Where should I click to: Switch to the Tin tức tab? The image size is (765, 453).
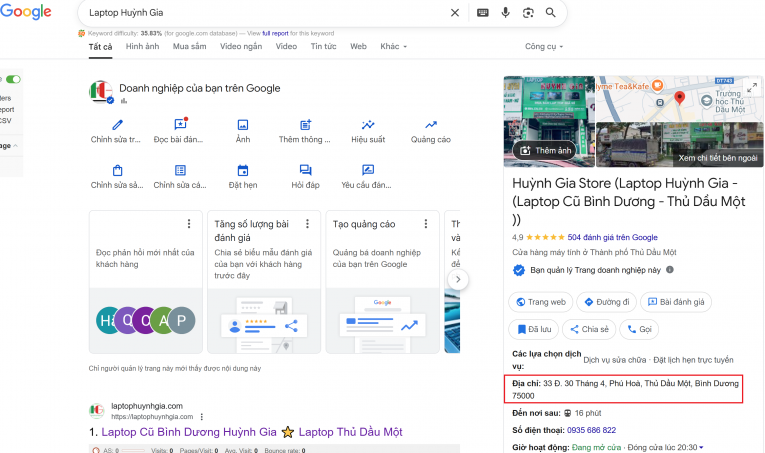pos(323,46)
